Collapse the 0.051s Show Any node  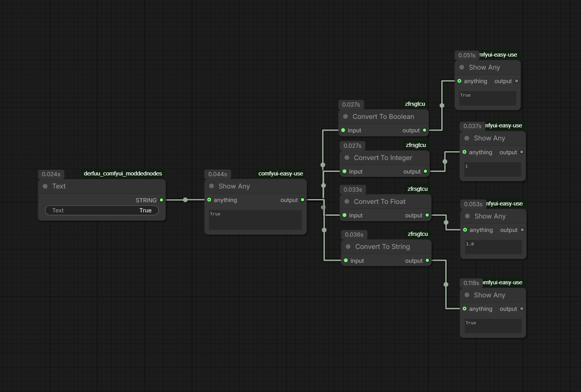(462, 67)
